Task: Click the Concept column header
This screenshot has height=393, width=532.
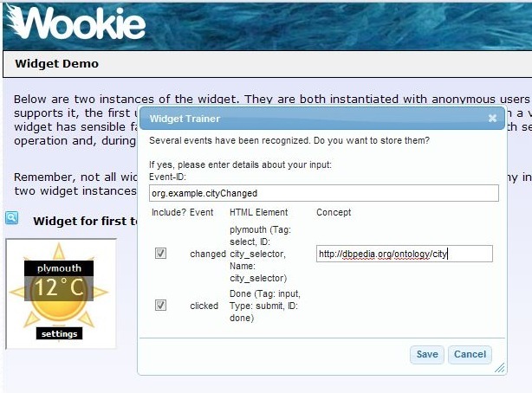Action: click(x=334, y=212)
